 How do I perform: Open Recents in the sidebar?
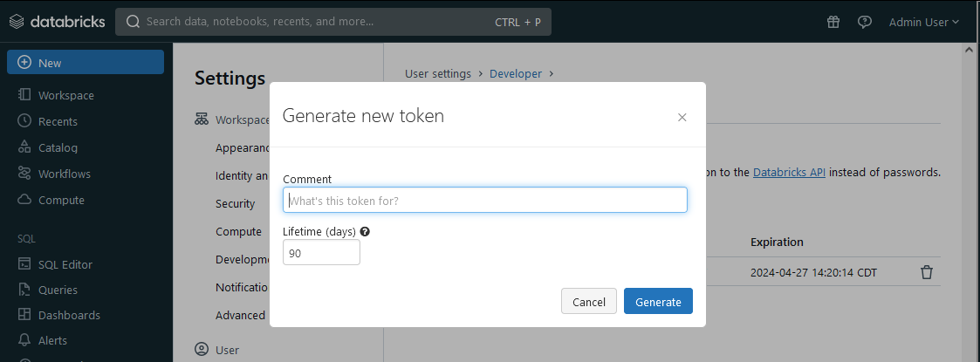coord(58,121)
